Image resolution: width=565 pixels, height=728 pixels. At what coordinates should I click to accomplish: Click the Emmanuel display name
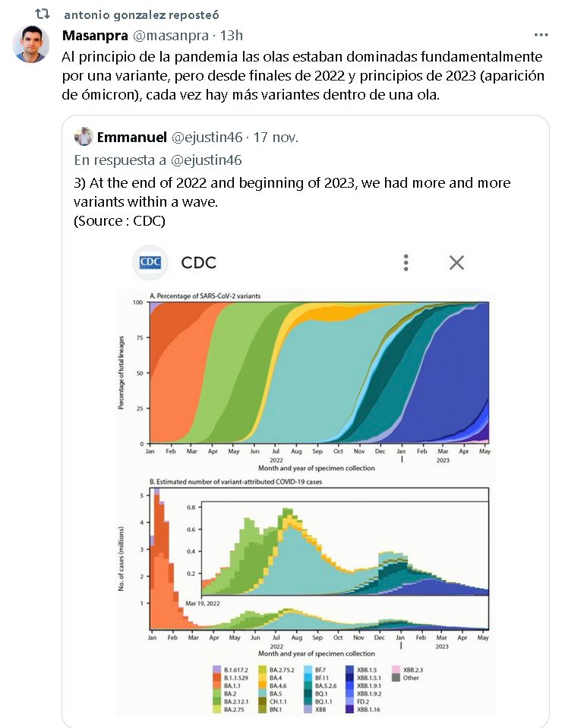pyautogui.click(x=131, y=138)
